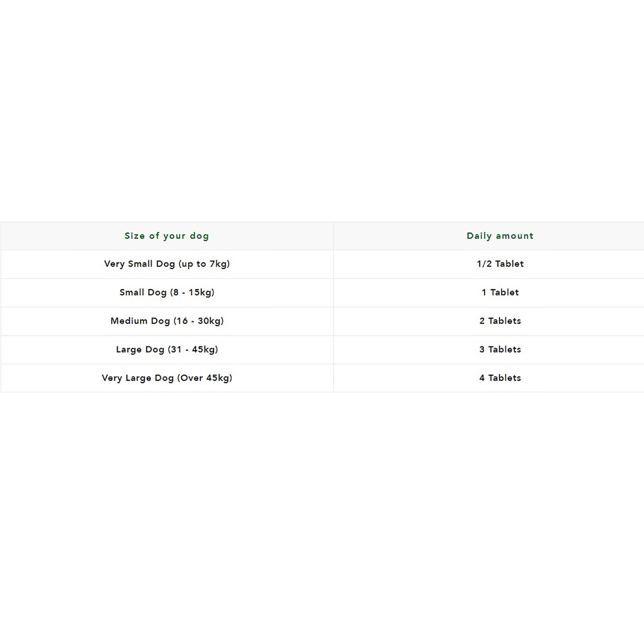Click the '2 Tablets' dosage cell
644x644 pixels.
(500, 321)
